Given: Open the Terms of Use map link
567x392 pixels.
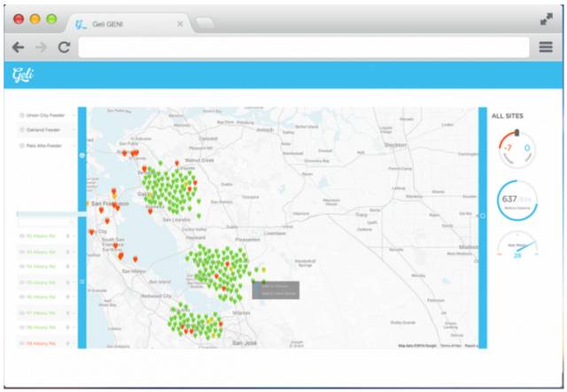Looking at the screenshot, I should click(x=450, y=346).
